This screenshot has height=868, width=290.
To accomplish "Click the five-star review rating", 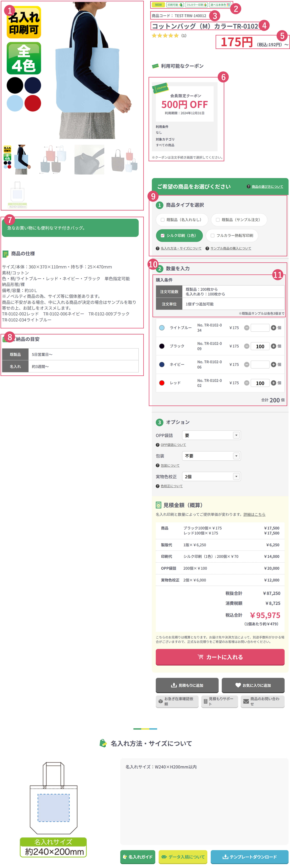I will click(x=165, y=35).
